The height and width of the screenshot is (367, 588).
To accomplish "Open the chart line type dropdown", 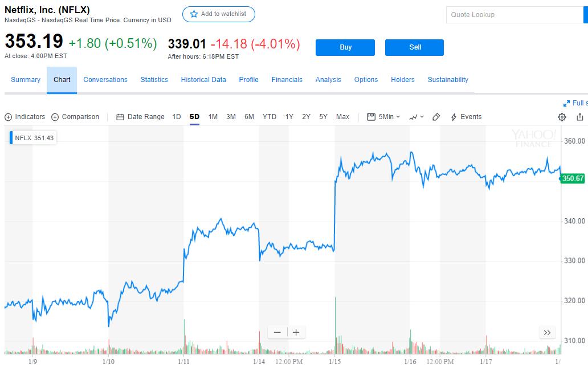I will coord(416,117).
